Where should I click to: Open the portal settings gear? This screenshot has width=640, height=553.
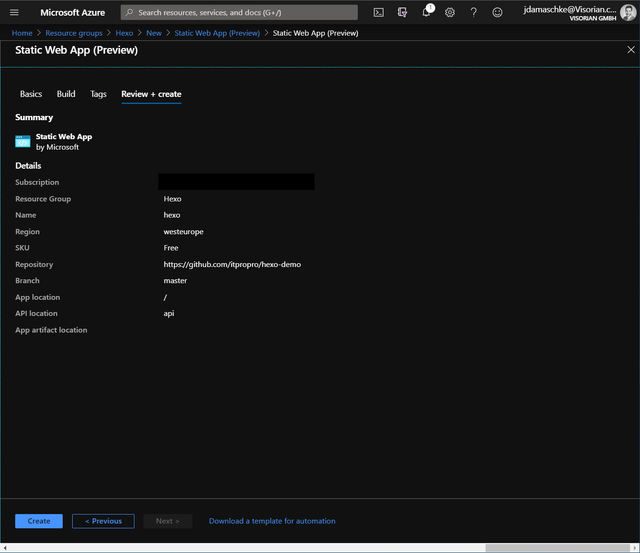point(450,13)
